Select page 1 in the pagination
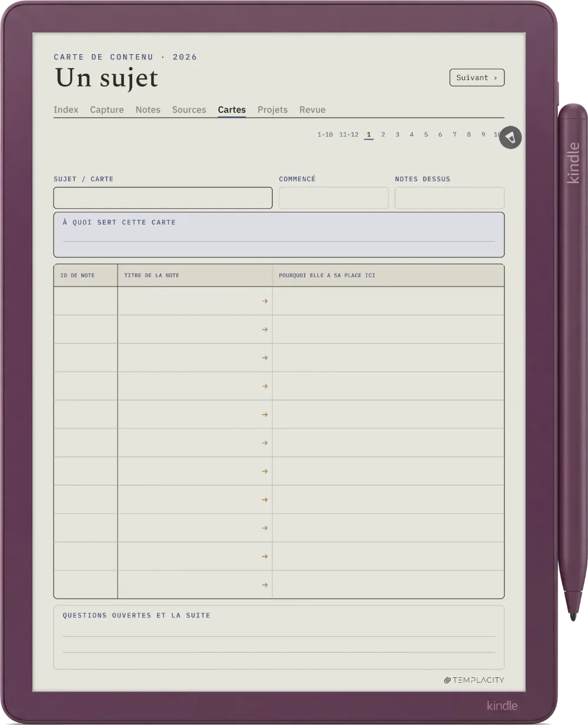 pyautogui.click(x=369, y=135)
